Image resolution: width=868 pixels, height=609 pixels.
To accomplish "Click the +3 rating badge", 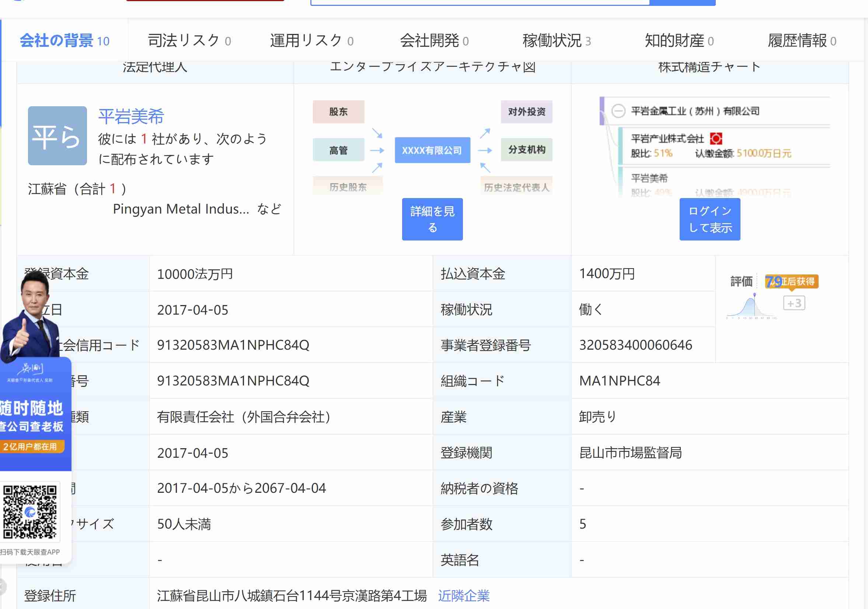I will click(x=794, y=303).
